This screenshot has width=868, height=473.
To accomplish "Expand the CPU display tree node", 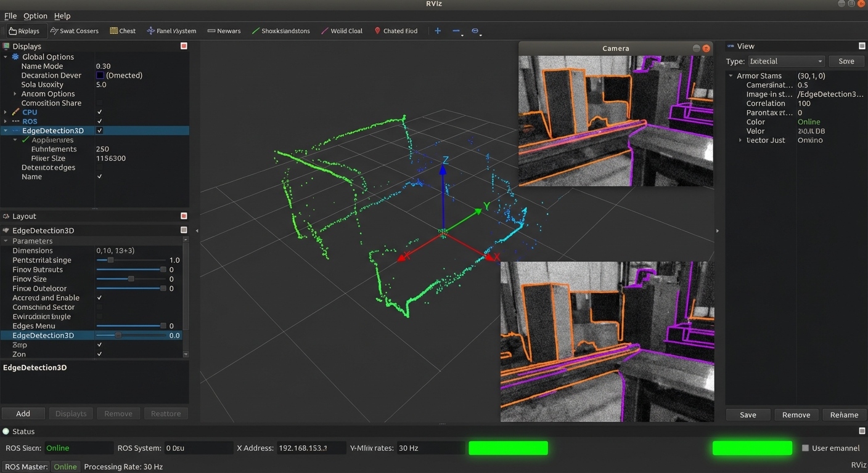I will pyautogui.click(x=6, y=112).
